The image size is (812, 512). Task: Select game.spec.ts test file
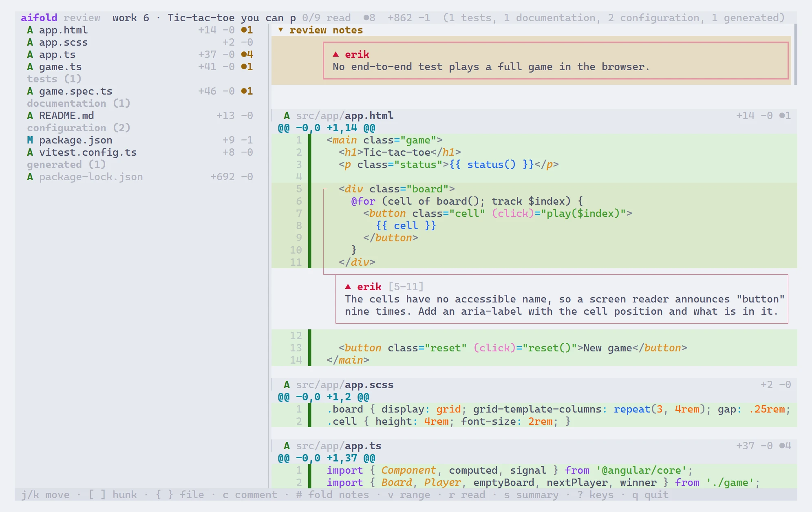[x=140, y=91]
